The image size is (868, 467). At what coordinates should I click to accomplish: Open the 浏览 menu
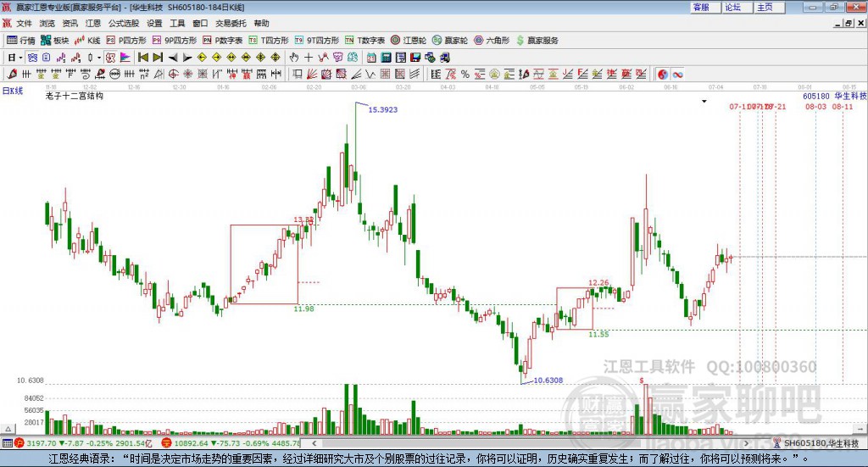click(x=47, y=23)
